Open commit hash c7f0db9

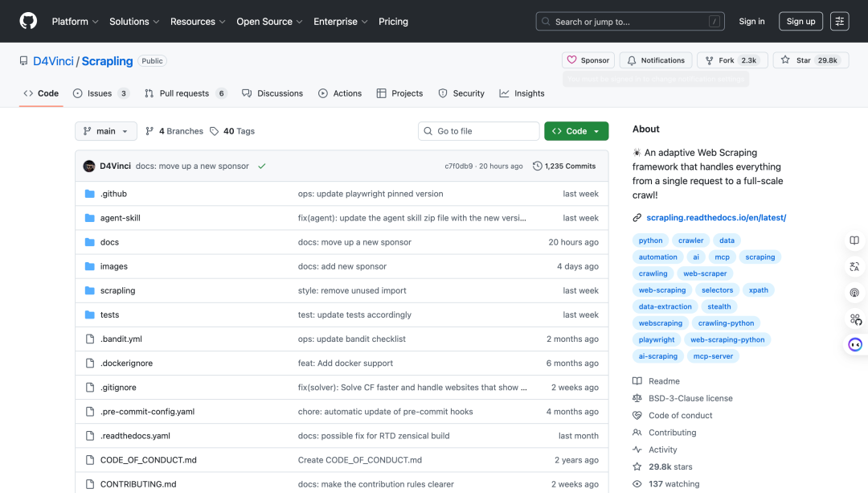[458, 166]
